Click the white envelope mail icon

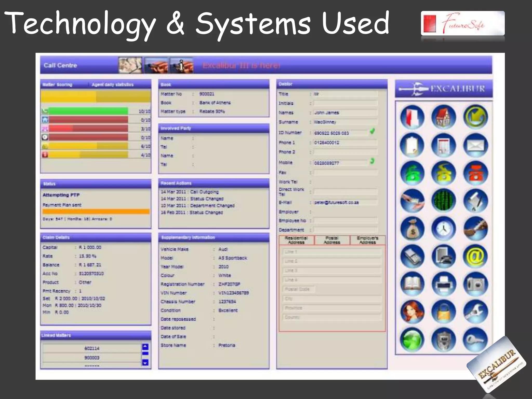click(475, 145)
